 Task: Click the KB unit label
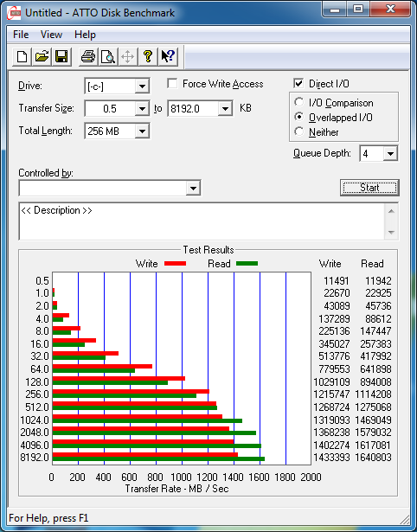tap(246, 108)
